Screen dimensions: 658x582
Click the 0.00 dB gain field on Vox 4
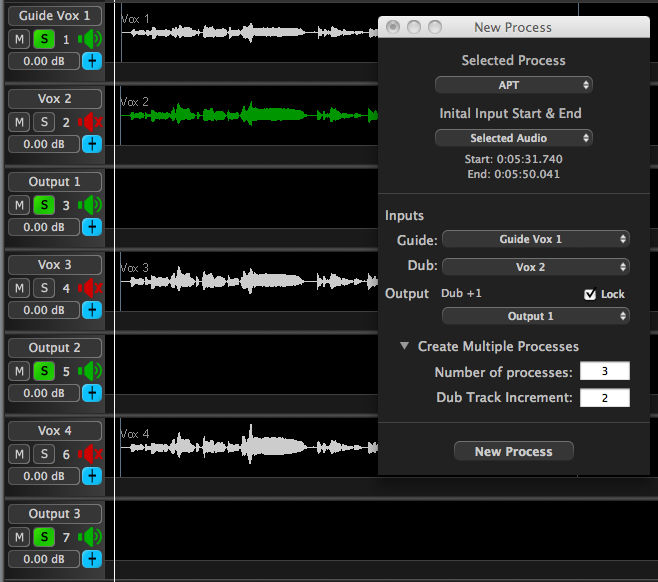pyautogui.click(x=43, y=476)
